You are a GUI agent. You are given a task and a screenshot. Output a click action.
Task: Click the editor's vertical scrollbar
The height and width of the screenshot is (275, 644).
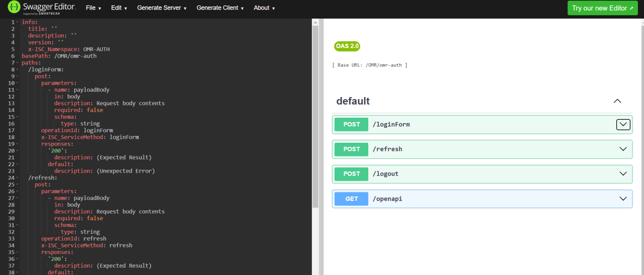point(315,117)
